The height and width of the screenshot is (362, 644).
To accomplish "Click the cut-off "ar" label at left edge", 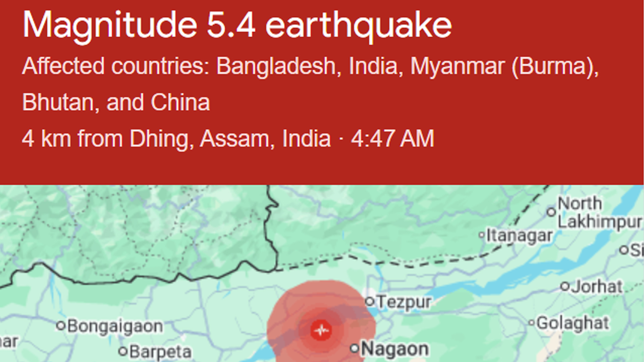I will (9, 342).
